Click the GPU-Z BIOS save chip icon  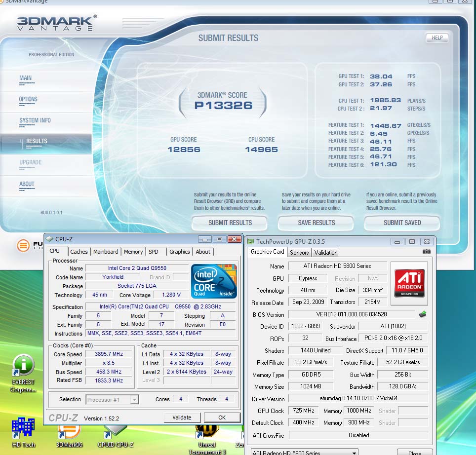[422, 314]
